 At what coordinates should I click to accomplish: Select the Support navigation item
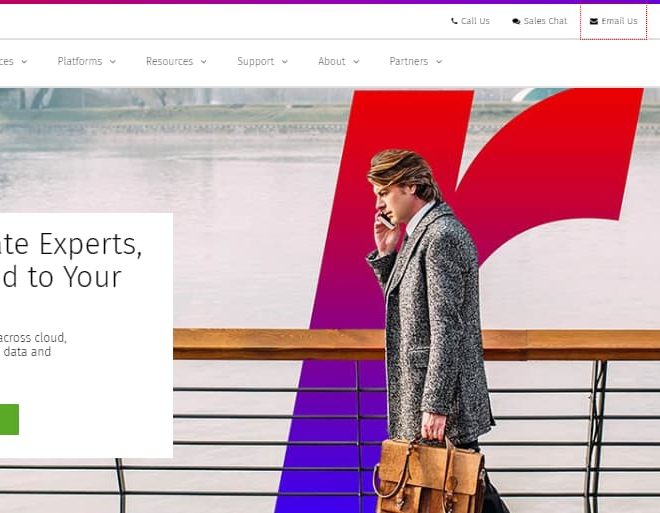255,61
